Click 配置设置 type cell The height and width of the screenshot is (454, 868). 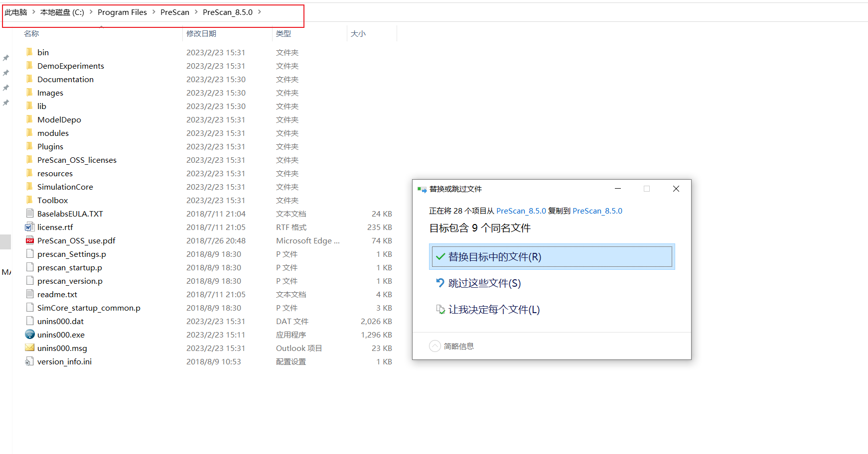[x=291, y=361]
